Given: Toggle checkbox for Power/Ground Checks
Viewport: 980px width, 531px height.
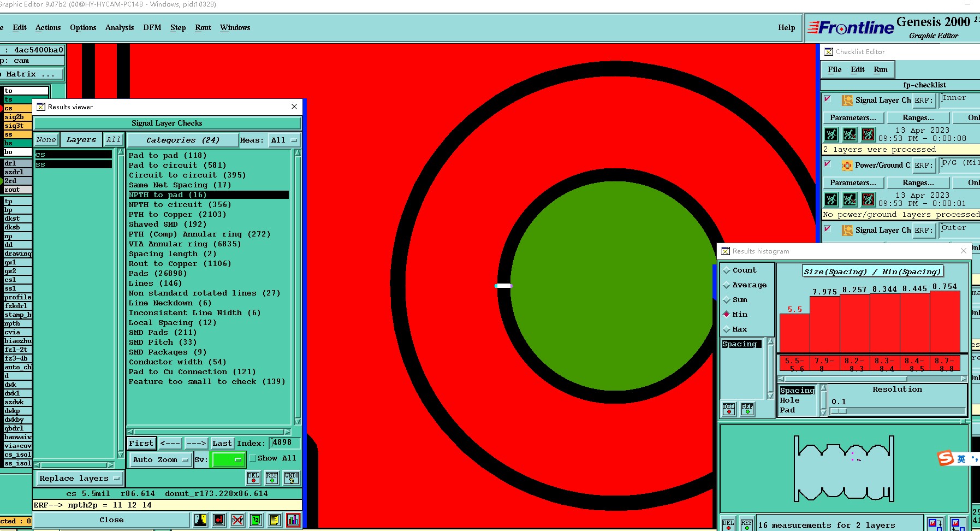Looking at the screenshot, I should (828, 164).
